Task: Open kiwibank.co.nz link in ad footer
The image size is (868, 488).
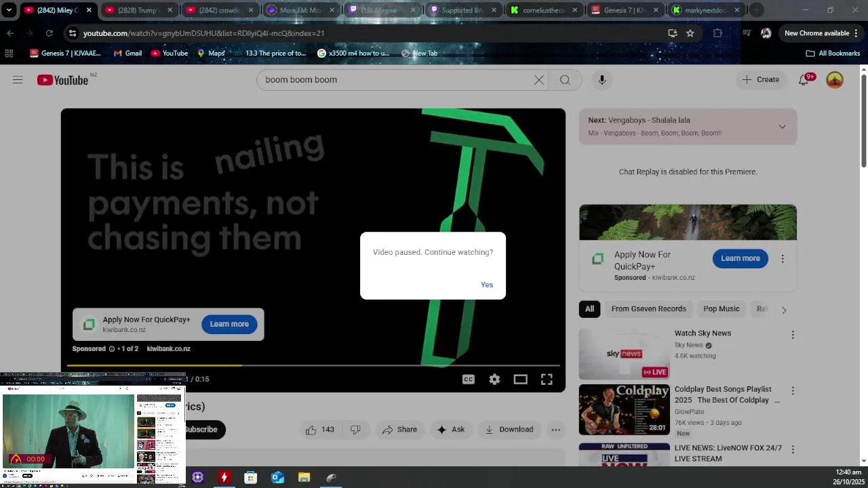Action: click(x=168, y=349)
